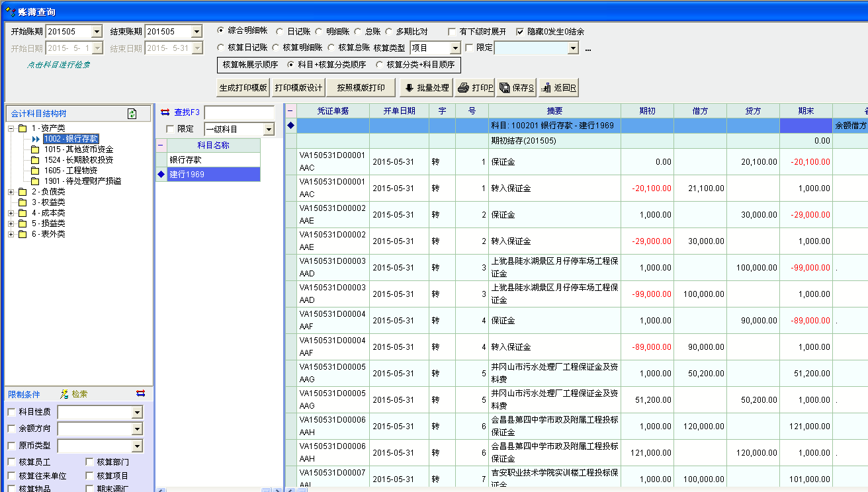Viewport: 868px width, 492px height.
Task: Click the 摘要 column header
Action: 554,111
